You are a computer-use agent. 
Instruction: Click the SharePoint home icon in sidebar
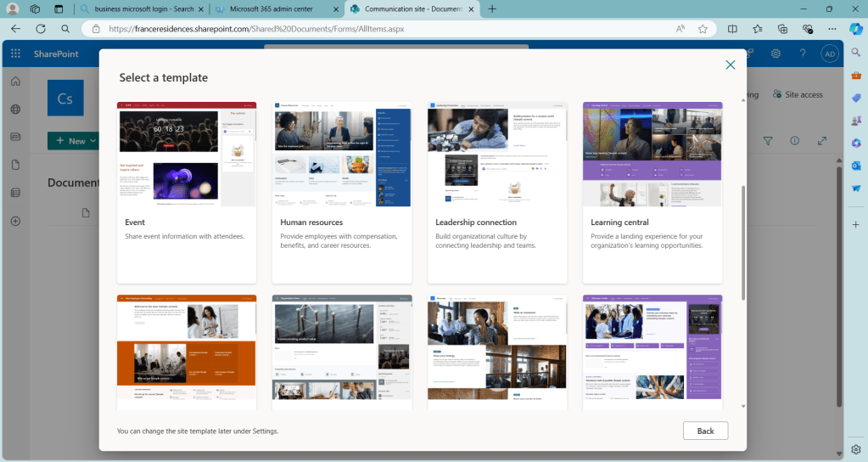(x=15, y=82)
